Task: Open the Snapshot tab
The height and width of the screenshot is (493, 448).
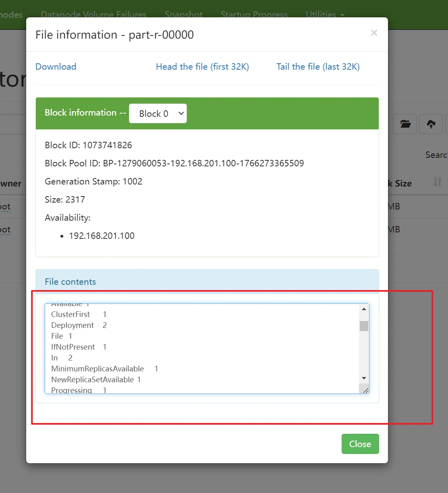Action: 183,14
